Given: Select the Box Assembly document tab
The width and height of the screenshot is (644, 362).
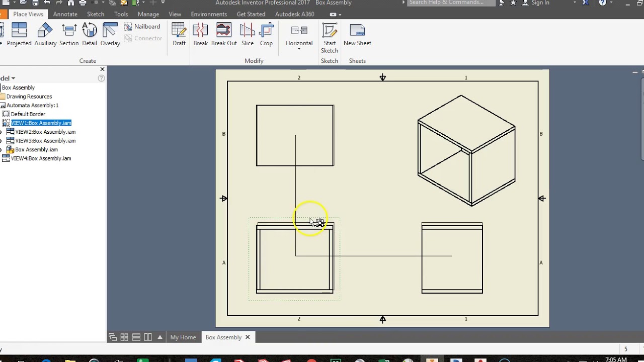Looking at the screenshot, I should (x=223, y=337).
